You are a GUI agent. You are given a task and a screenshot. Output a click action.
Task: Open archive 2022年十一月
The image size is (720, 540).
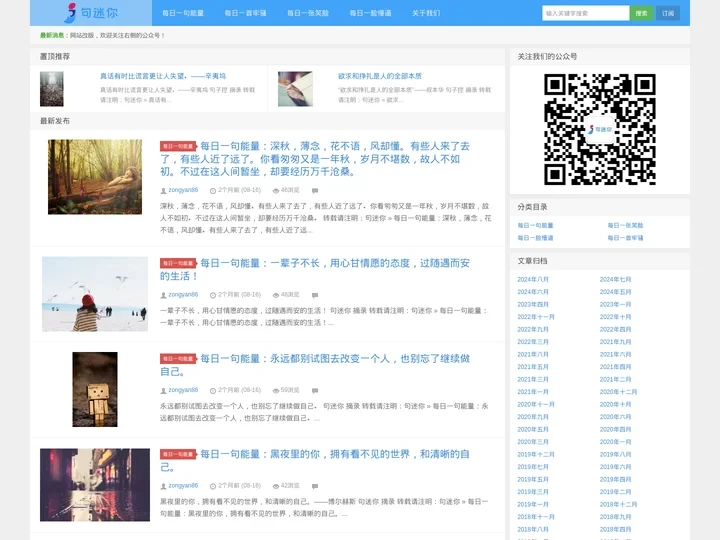(x=536, y=317)
